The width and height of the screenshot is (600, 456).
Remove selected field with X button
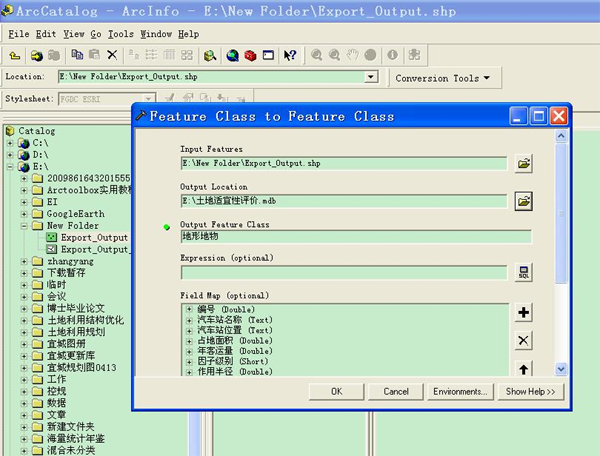pos(523,341)
